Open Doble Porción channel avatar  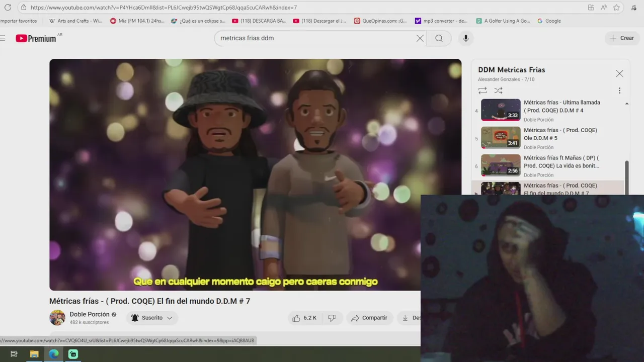pyautogui.click(x=57, y=318)
